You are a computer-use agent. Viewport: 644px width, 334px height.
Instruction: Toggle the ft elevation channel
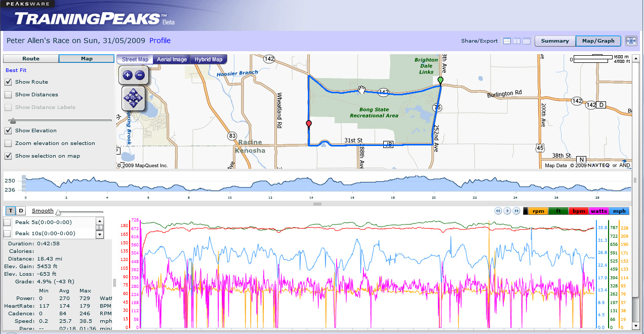coord(558,211)
